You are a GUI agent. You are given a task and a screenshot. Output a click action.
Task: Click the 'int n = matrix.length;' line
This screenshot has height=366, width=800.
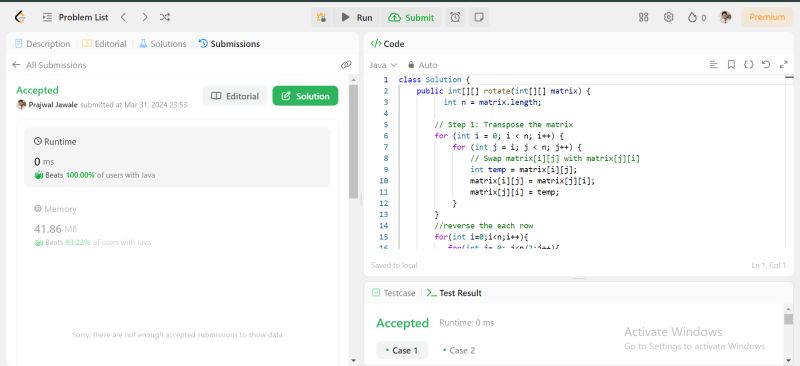[492, 102]
